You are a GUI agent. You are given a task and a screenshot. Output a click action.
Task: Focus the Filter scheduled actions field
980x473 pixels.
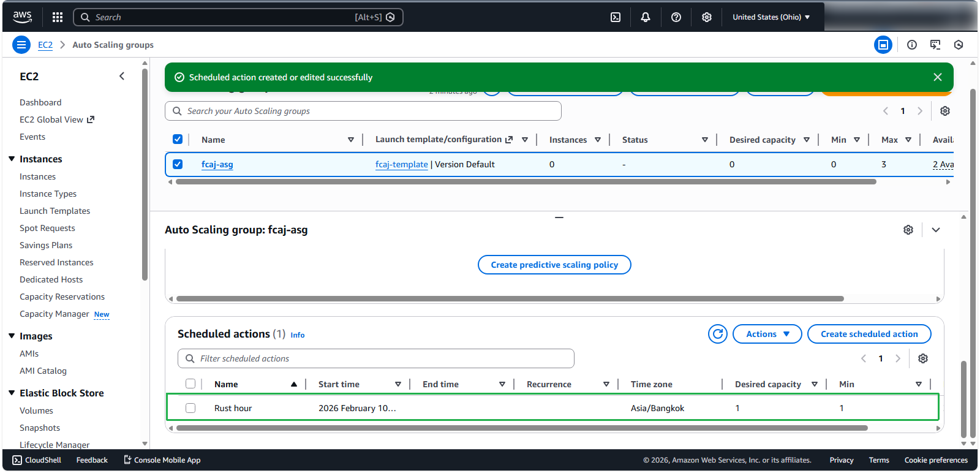[376, 358]
